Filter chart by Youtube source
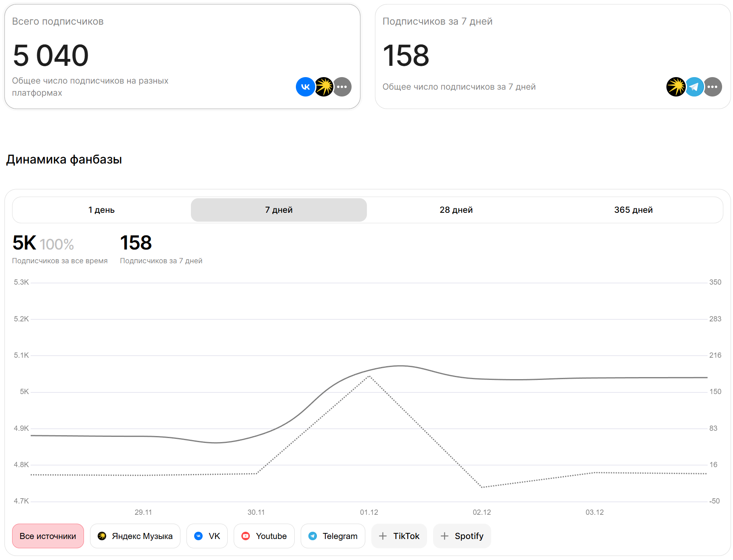This screenshot has width=733, height=560. [x=264, y=536]
